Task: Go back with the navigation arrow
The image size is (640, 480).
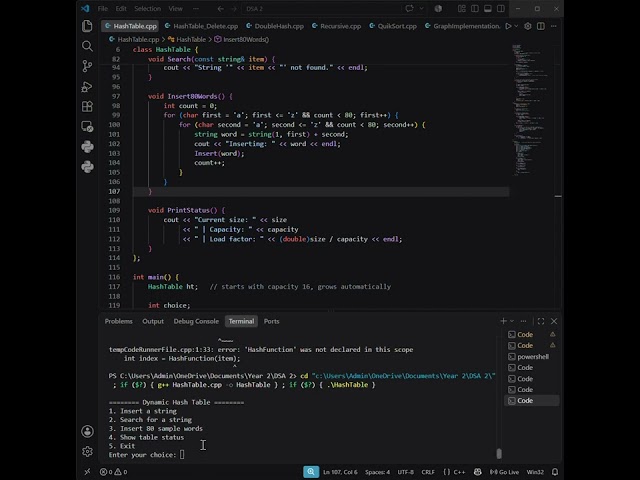Action: click(220, 9)
